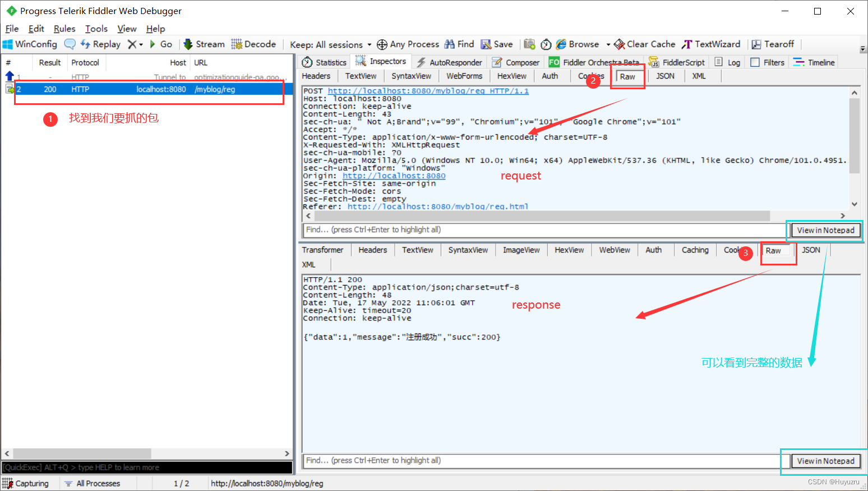Click the Tearoff toolbar button

click(773, 44)
